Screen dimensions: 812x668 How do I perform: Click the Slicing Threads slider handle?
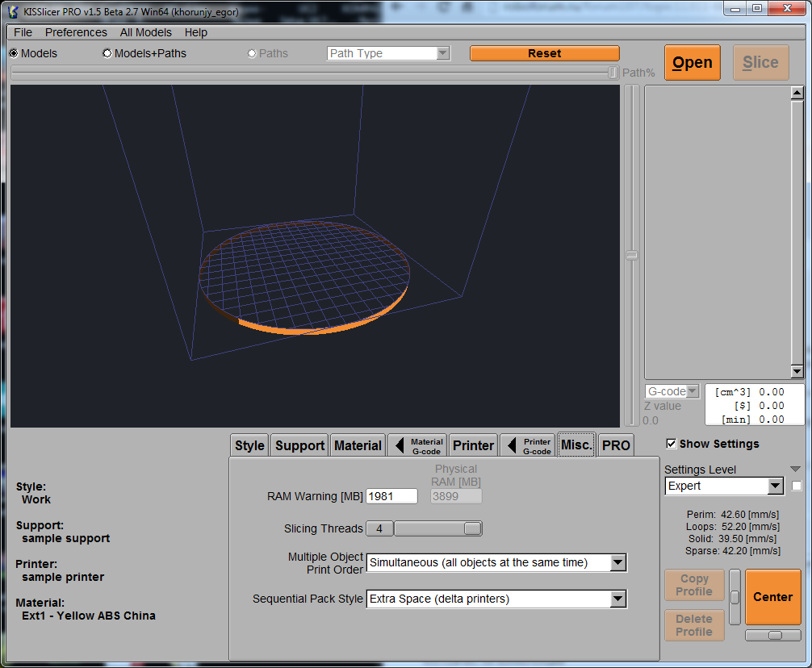[473, 528]
